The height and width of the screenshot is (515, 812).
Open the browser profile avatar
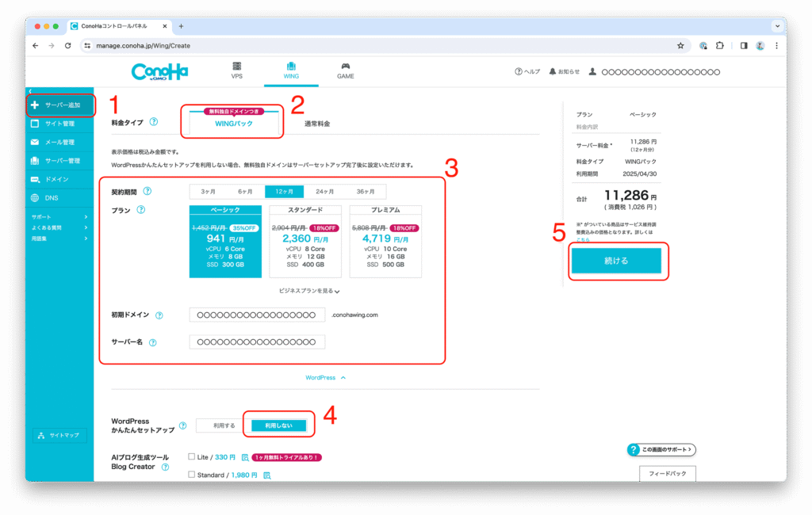(x=760, y=45)
